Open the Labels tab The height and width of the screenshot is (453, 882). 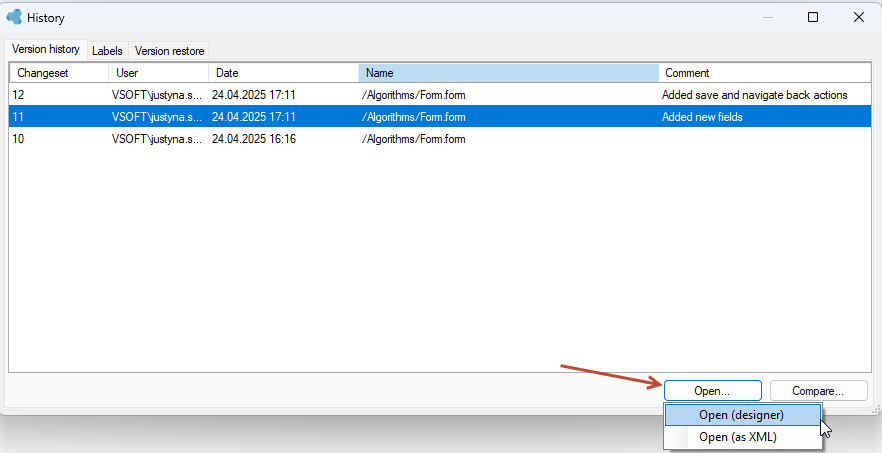click(107, 51)
